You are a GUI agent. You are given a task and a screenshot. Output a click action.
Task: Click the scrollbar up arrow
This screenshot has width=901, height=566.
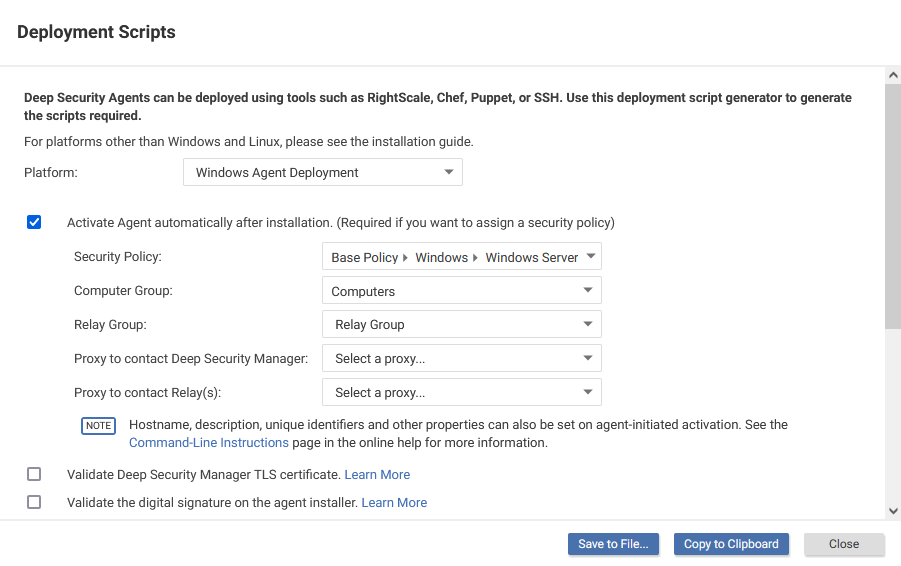tap(893, 75)
